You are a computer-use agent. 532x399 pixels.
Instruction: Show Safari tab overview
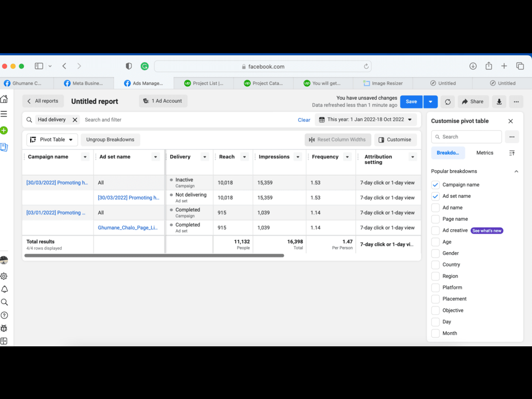tap(520, 66)
